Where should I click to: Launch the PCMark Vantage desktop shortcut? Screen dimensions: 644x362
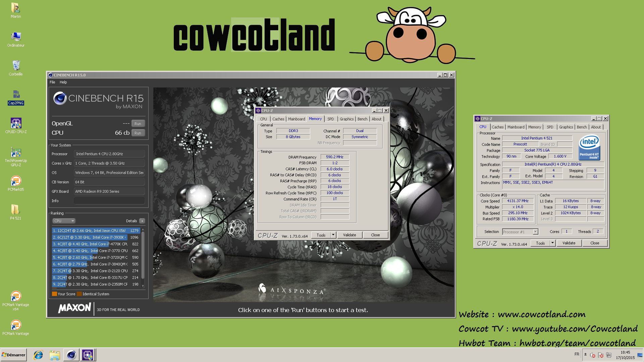tap(16, 327)
